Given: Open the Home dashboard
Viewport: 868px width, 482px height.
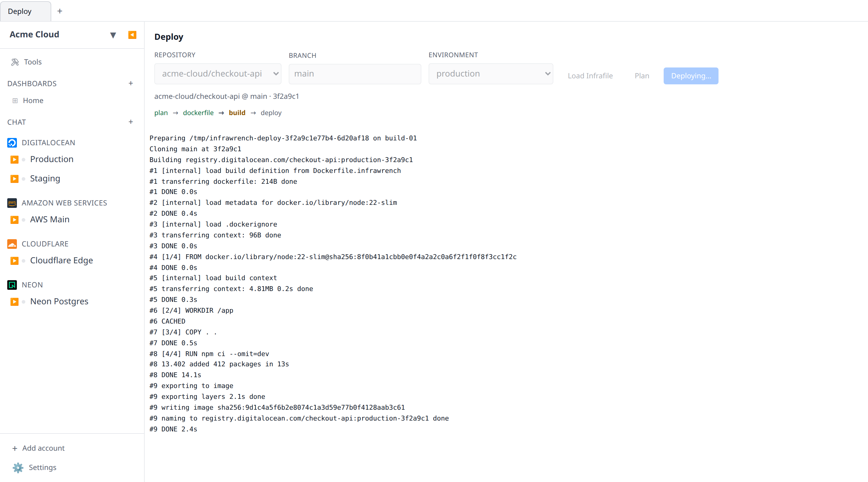Looking at the screenshot, I should (33, 100).
